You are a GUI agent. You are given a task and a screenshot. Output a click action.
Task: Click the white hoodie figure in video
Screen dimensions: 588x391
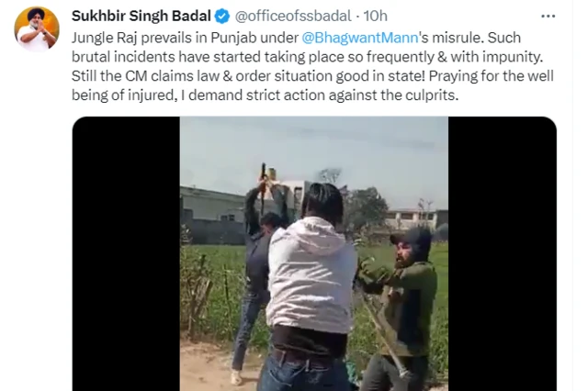tap(310, 285)
